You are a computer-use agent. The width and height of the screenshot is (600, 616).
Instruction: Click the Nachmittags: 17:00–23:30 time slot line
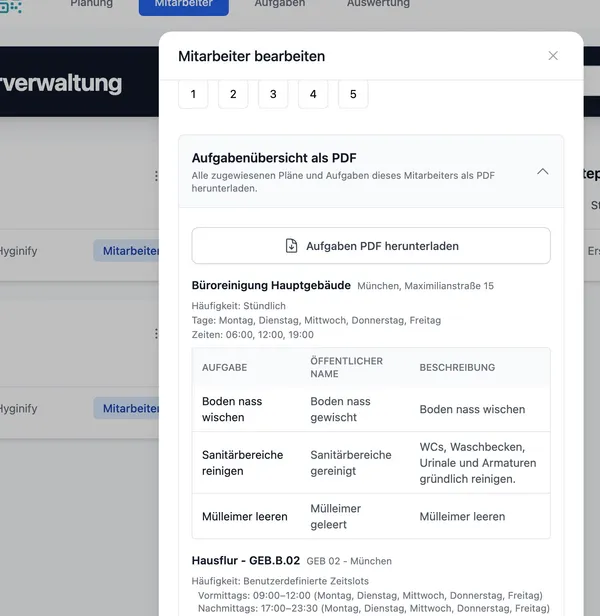click(374, 609)
